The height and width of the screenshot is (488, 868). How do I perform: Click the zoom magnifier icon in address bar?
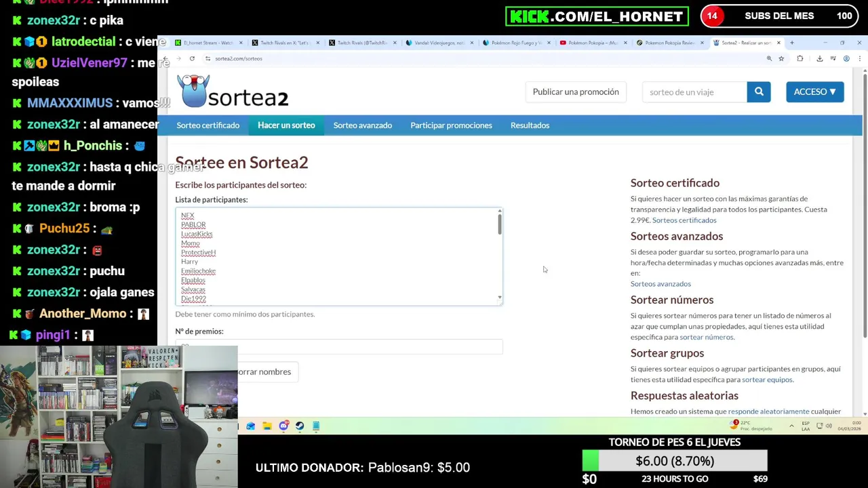click(x=769, y=58)
